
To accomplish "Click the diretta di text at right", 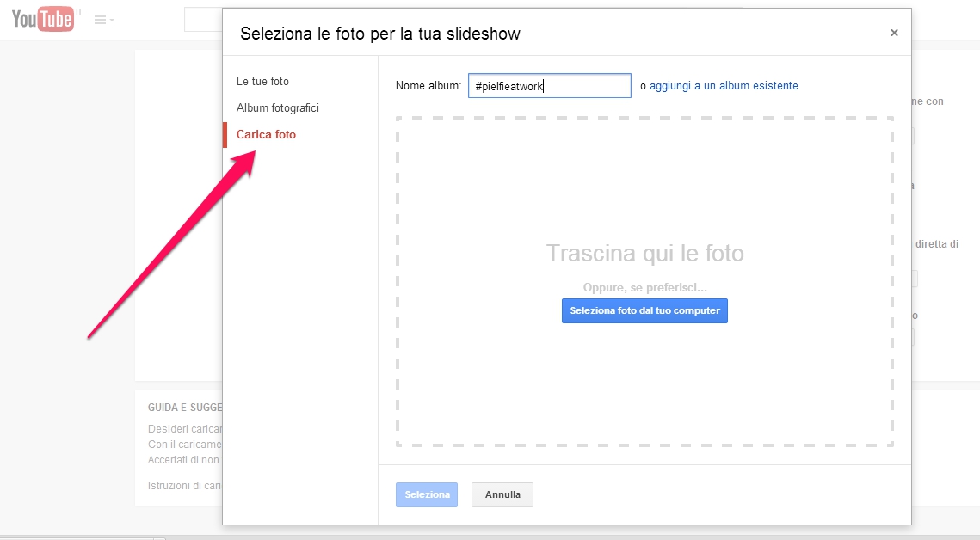I will click(936, 244).
